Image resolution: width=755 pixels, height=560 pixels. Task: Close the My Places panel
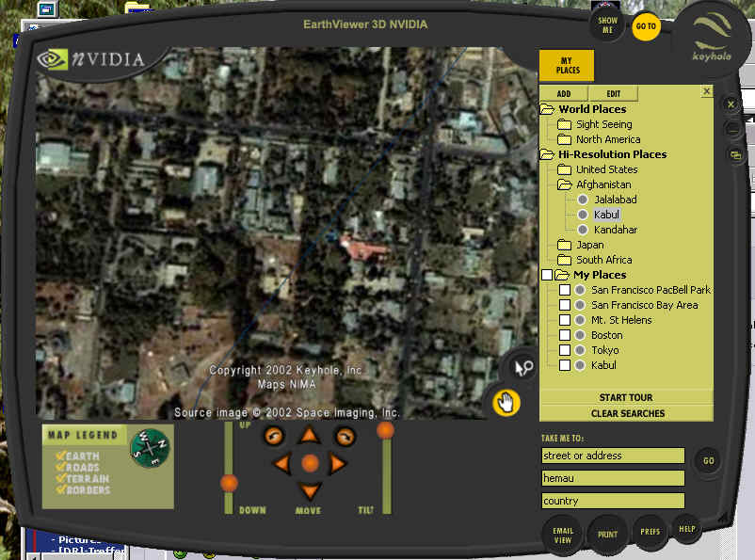click(x=706, y=91)
